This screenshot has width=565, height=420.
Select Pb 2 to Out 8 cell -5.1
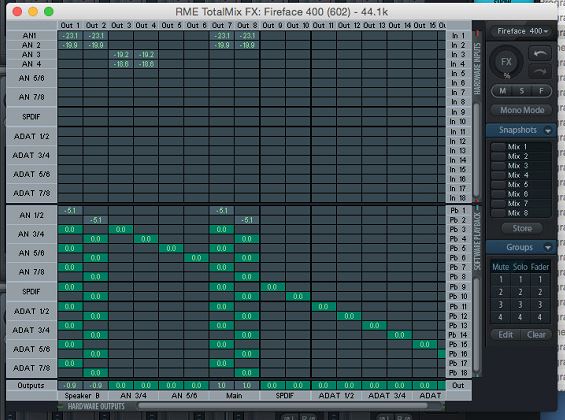pyautogui.click(x=247, y=220)
